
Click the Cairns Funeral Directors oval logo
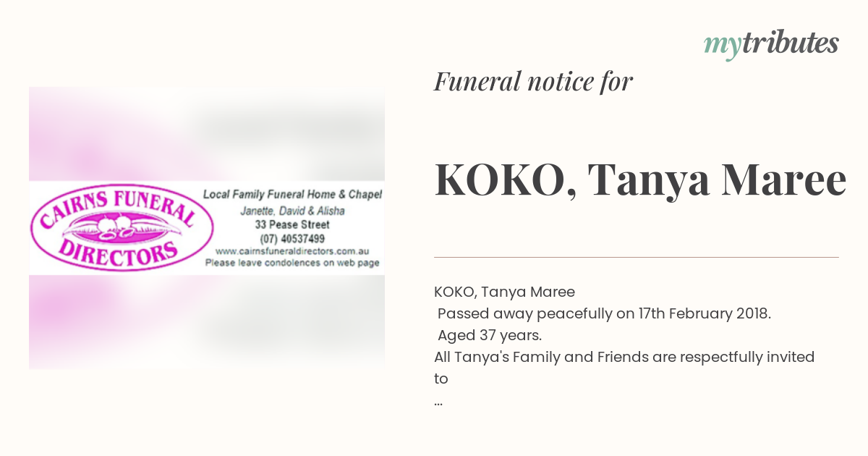tap(121, 227)
